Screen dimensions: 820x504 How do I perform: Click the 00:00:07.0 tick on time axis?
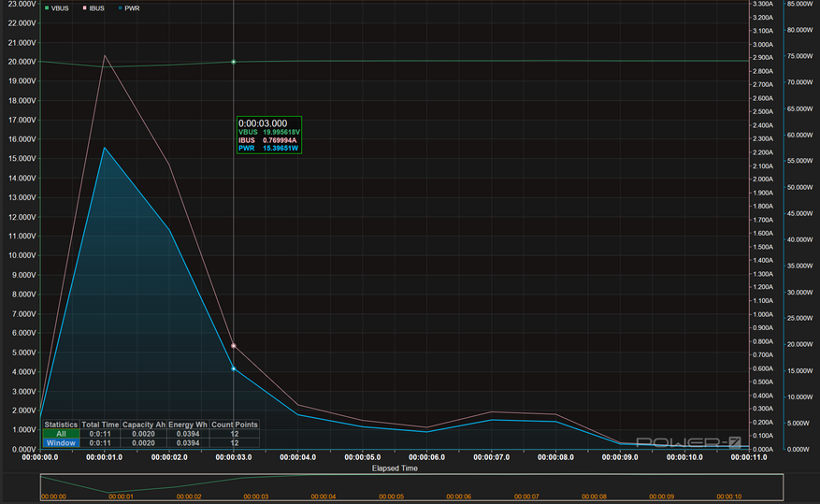[x=493, y=457]
